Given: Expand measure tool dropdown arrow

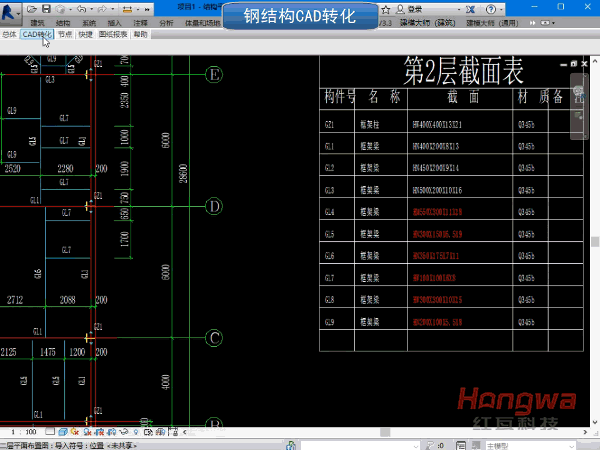Looking at the screenshot, I should click(x=138, y=9).
